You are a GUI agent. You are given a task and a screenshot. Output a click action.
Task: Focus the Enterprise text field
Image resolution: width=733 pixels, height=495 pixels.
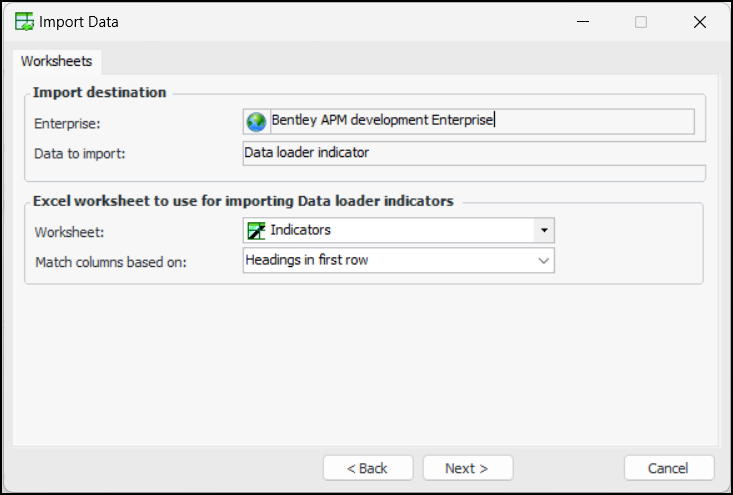(x=480, y=121)
